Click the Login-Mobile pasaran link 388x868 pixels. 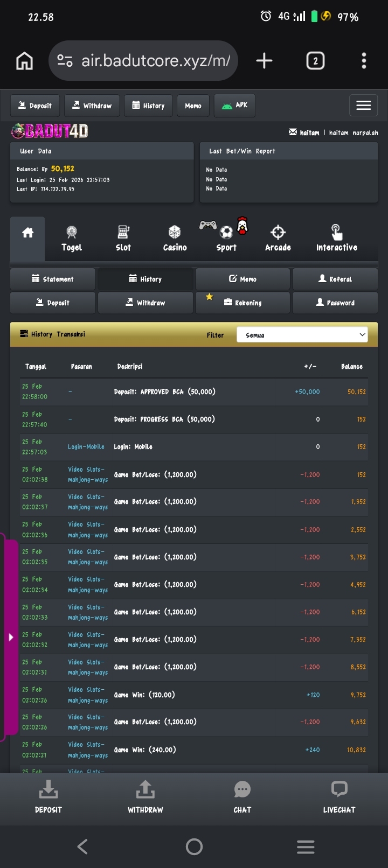pyautogui.click(x=86, y=447)
